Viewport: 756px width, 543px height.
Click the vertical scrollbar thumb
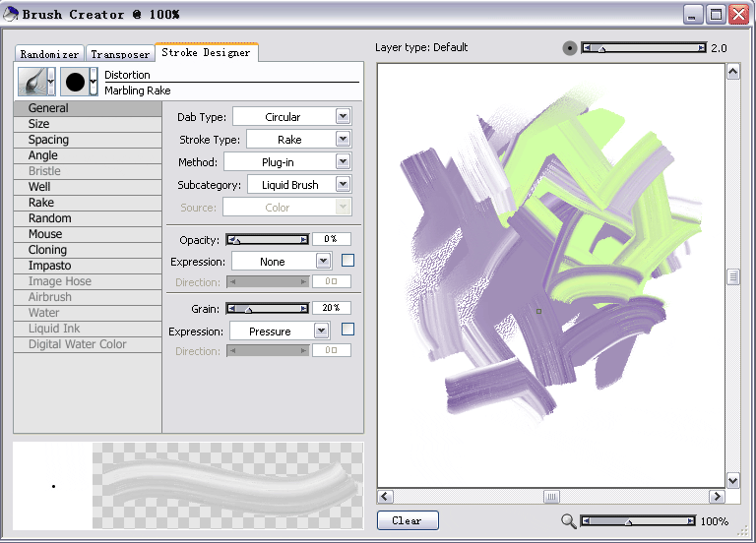click(x=732, y=276)
